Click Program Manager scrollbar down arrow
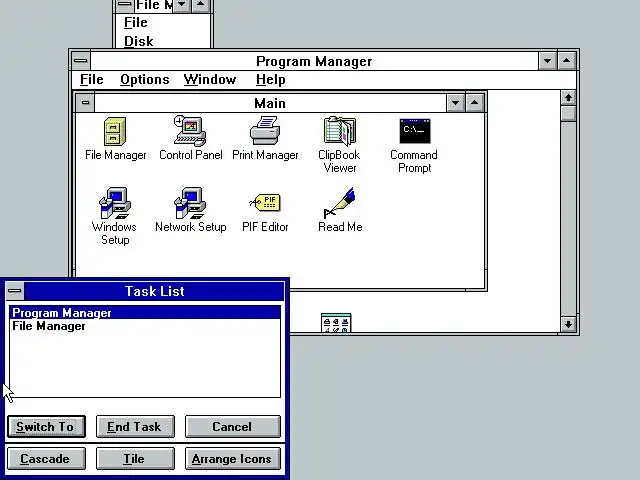Image resolution: width=640 pixels, height=480 pixels. (568, 325)
